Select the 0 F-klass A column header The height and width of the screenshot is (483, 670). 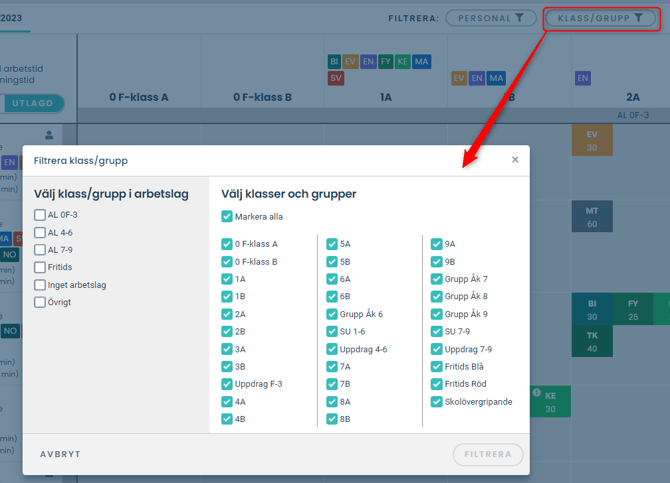click(139, 97)
